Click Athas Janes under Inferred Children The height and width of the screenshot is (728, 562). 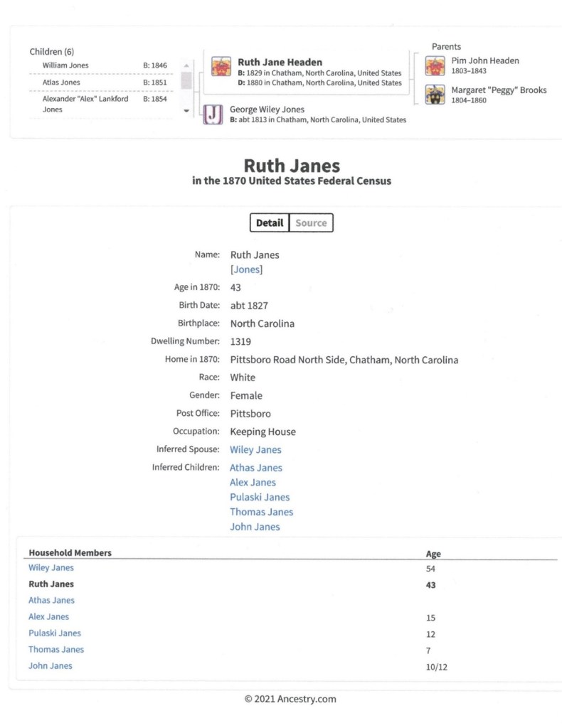tap(256, 468)
